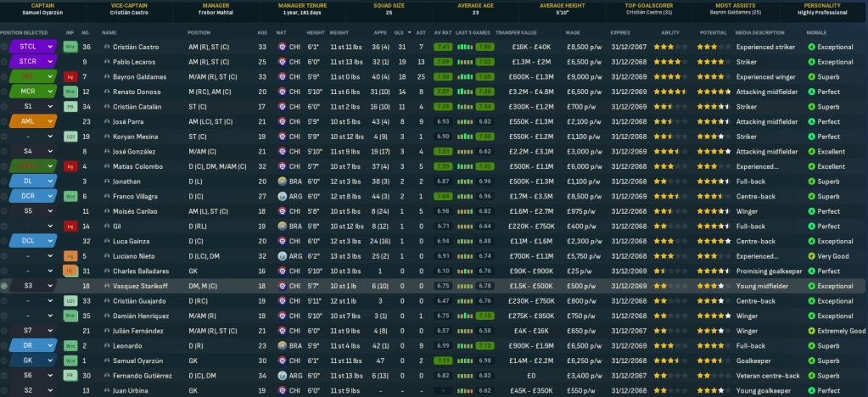Click the Inj icon for Bayron Galdames
Image resolution: width=868 pixels, height=397 pixels.
pyautogui.click(x=71, y=76)
